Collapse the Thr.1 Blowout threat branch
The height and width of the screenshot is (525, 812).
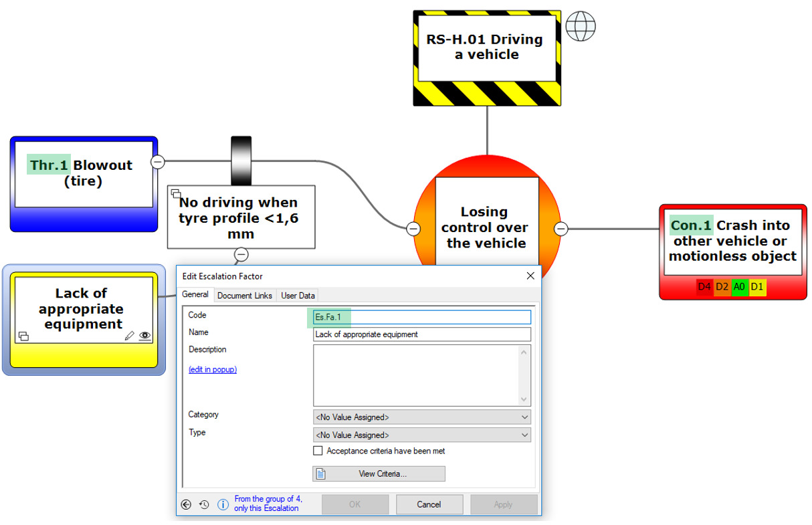tap(158, 161)
